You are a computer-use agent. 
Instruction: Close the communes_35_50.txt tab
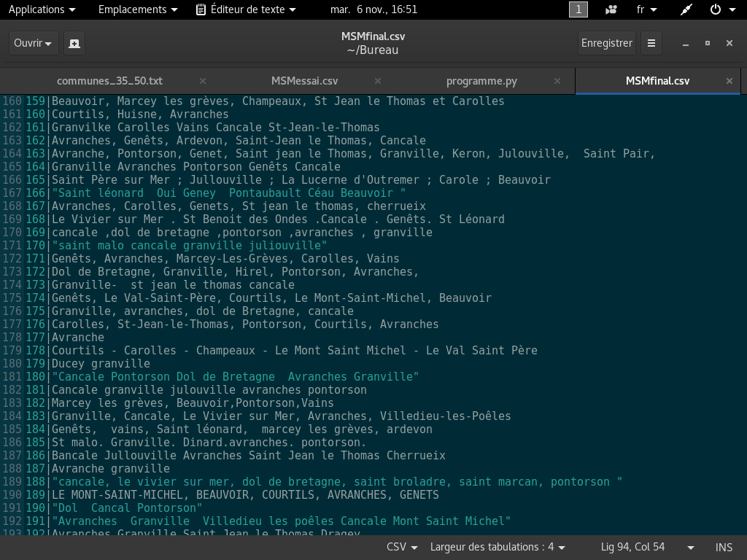click(202, 81)
